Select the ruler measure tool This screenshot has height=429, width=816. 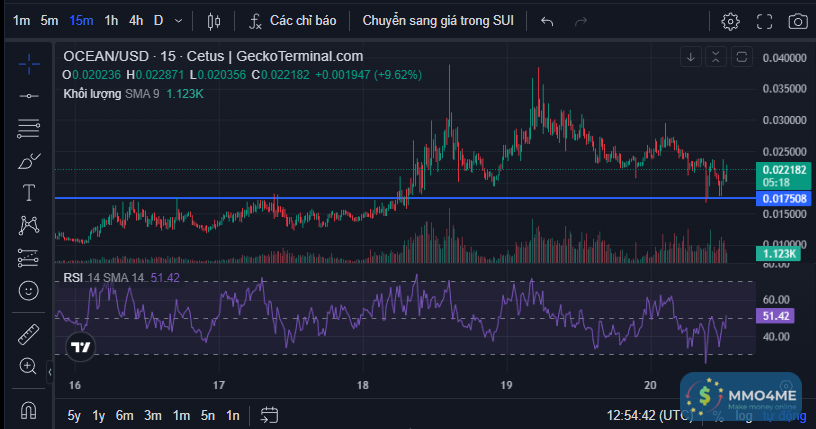coord(29,334)
